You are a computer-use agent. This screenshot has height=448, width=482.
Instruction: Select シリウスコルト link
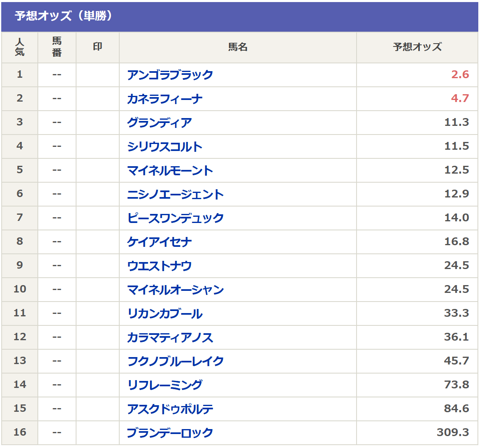165,146
